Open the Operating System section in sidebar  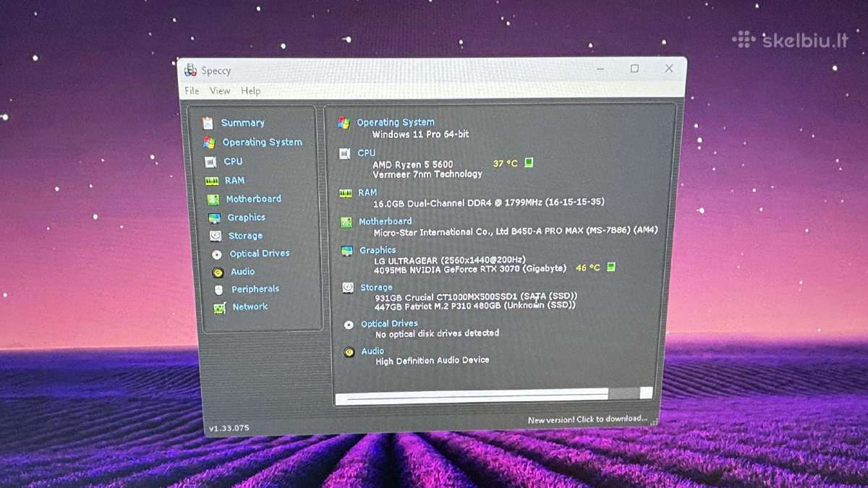click(263, 142)
